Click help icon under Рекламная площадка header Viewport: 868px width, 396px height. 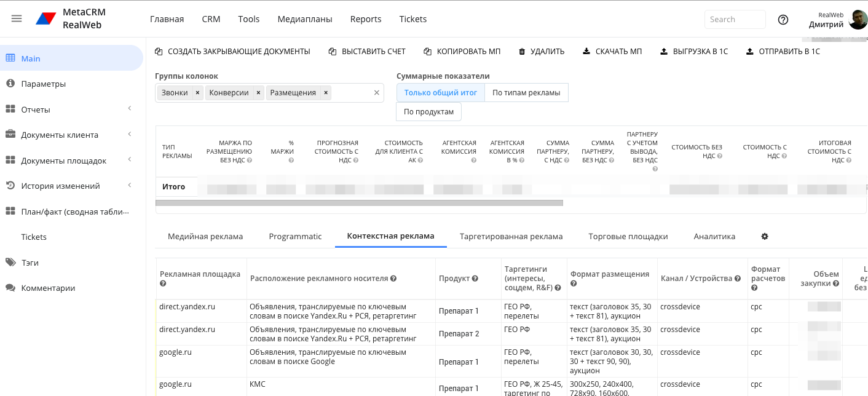click(x=163, y=283)
